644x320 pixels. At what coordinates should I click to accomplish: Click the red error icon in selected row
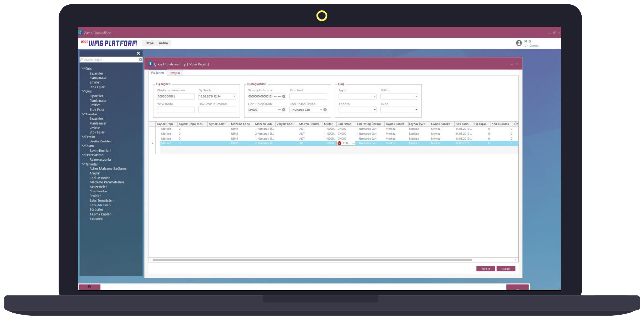tap(339, 143)
